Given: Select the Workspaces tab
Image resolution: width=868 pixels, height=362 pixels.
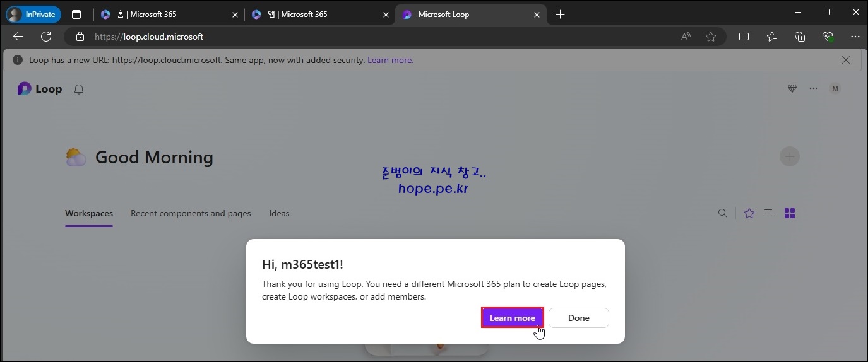Looking at the screenshot, I should pyautogui.click(x=89, y=213).
